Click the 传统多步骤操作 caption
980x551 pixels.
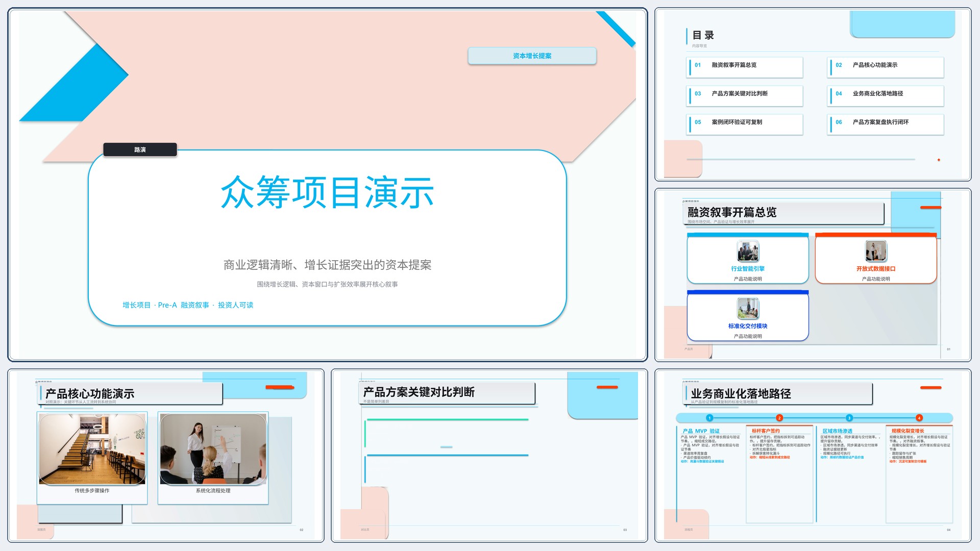click(x=92, y=491)
